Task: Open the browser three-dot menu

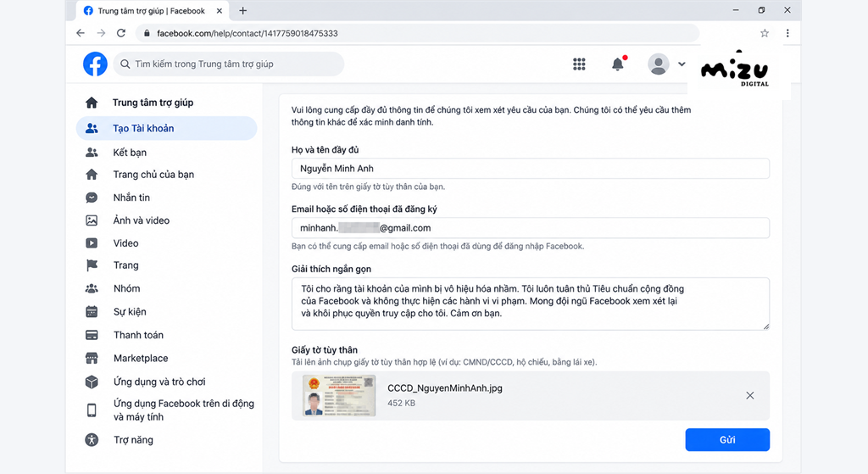Action: 787,33
